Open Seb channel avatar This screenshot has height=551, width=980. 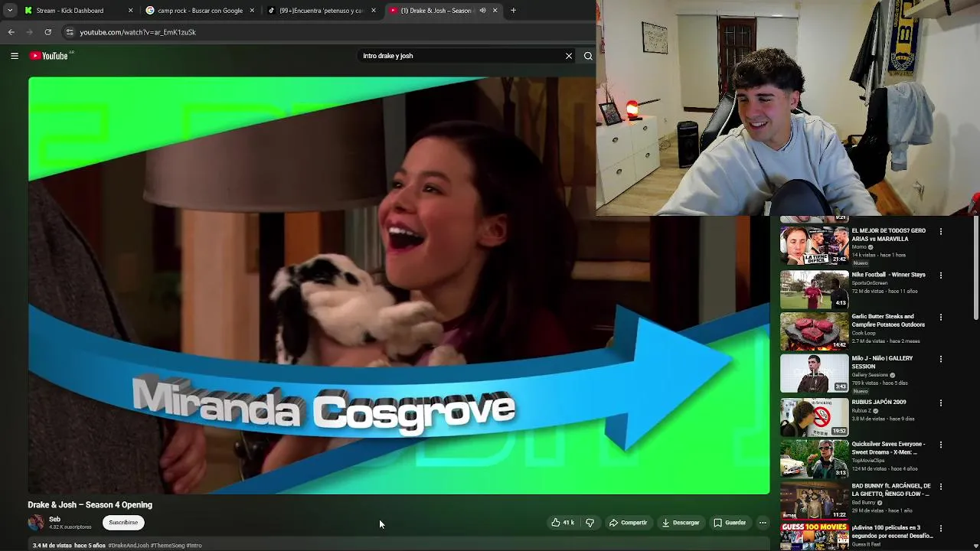[x=36, y=523]
